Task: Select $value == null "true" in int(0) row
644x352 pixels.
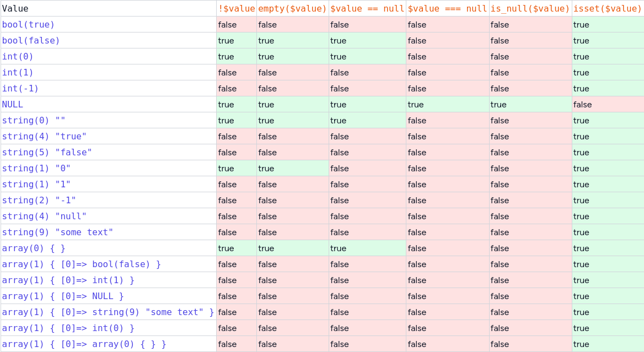Action: [x=368, y=57]
